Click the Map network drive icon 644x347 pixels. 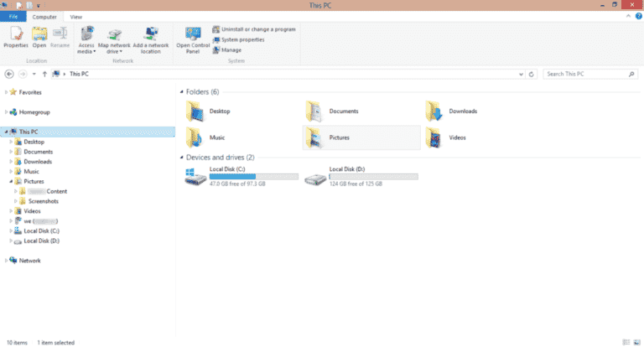click(x=114, y=37)
